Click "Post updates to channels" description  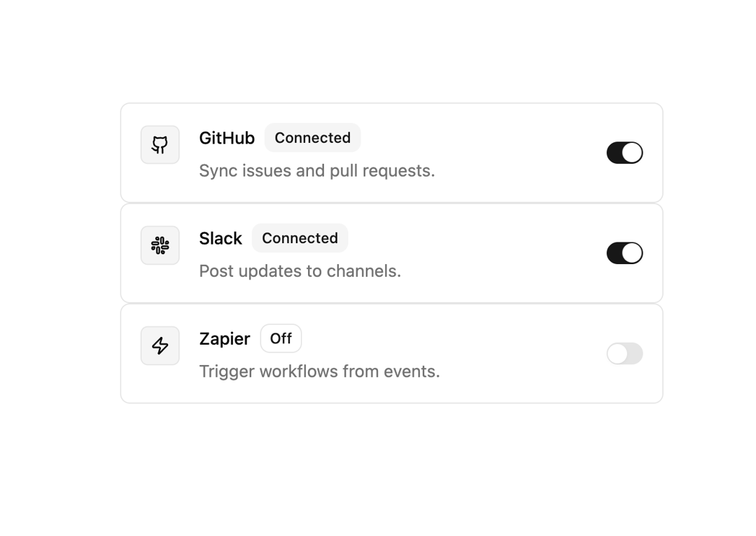point(300,271)
